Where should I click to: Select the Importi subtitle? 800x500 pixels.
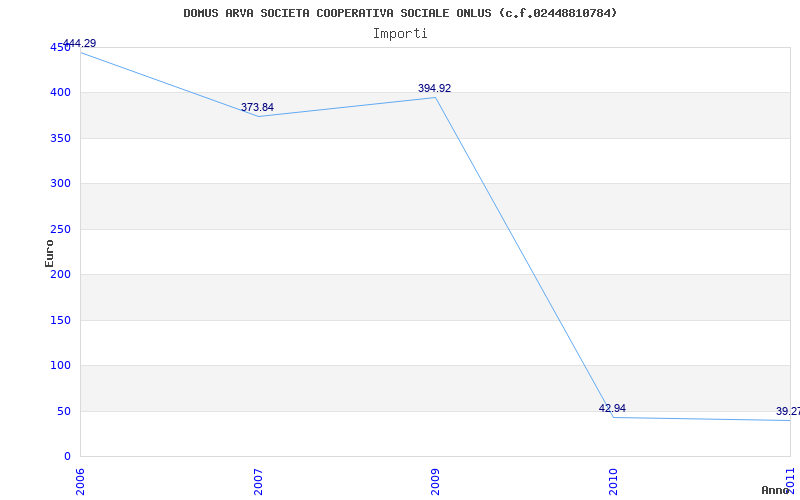(x=400, y=34)
